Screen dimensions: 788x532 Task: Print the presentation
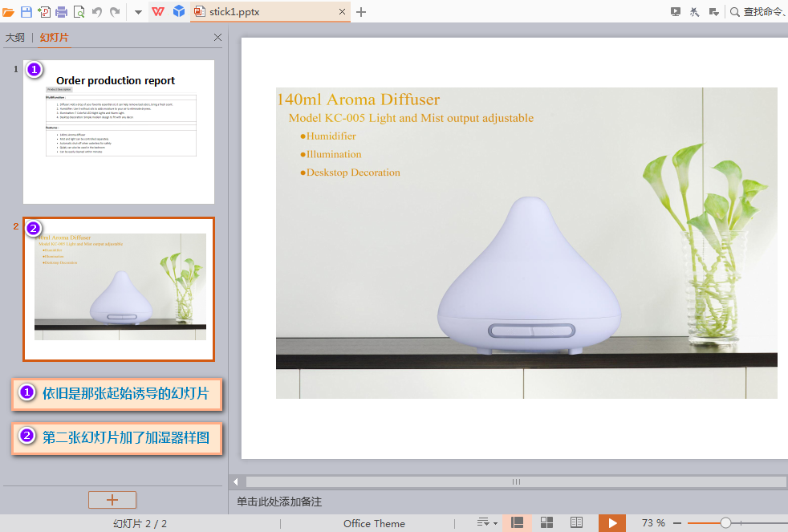[61, 11]
